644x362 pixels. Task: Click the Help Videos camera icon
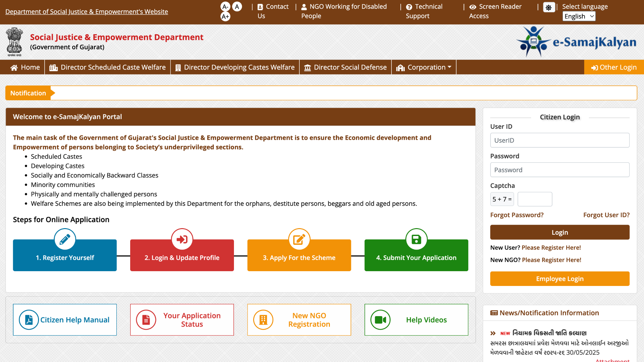click(380, 320)
